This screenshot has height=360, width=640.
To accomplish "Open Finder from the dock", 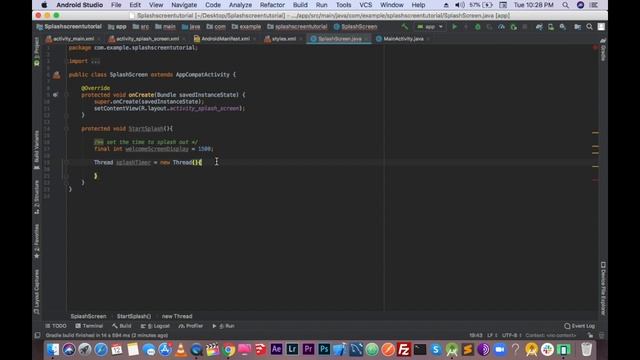I will [x=53, y=349].
